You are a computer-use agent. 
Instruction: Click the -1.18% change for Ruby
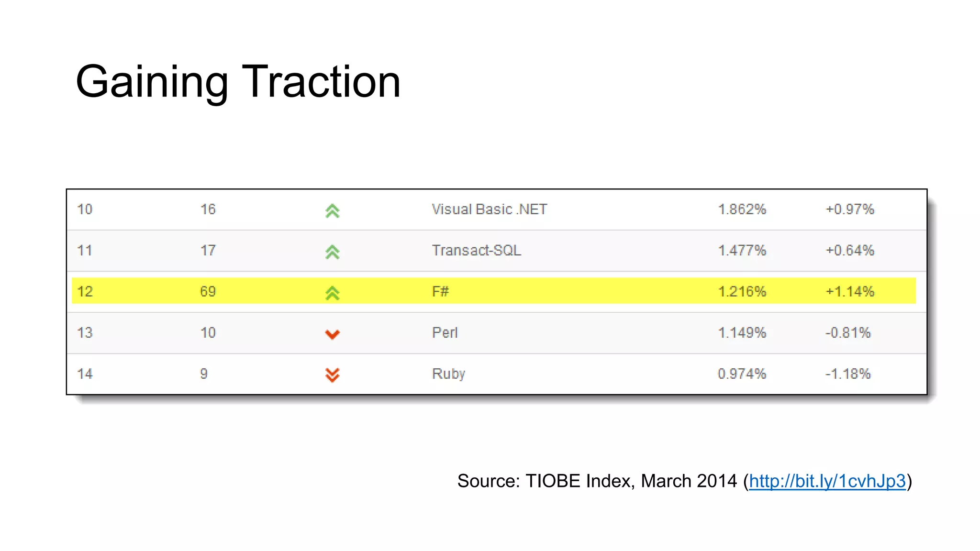click(x=848, y=374)
